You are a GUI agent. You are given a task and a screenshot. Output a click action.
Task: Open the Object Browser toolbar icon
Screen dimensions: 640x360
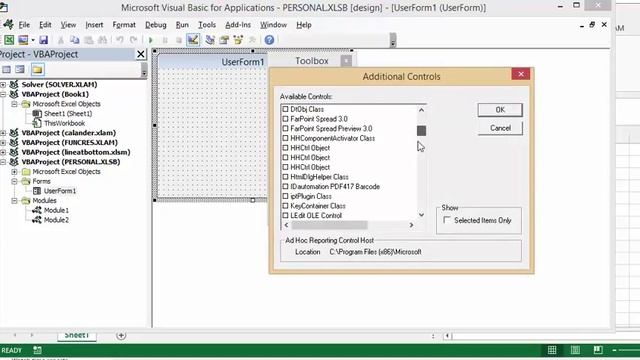[x=238, y=40]
